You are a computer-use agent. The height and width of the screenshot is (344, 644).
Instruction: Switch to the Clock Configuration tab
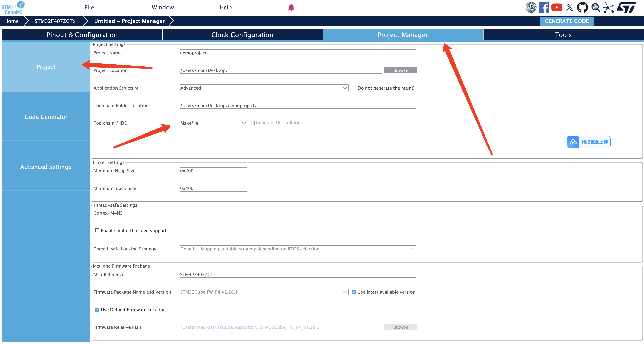(242, 35)
